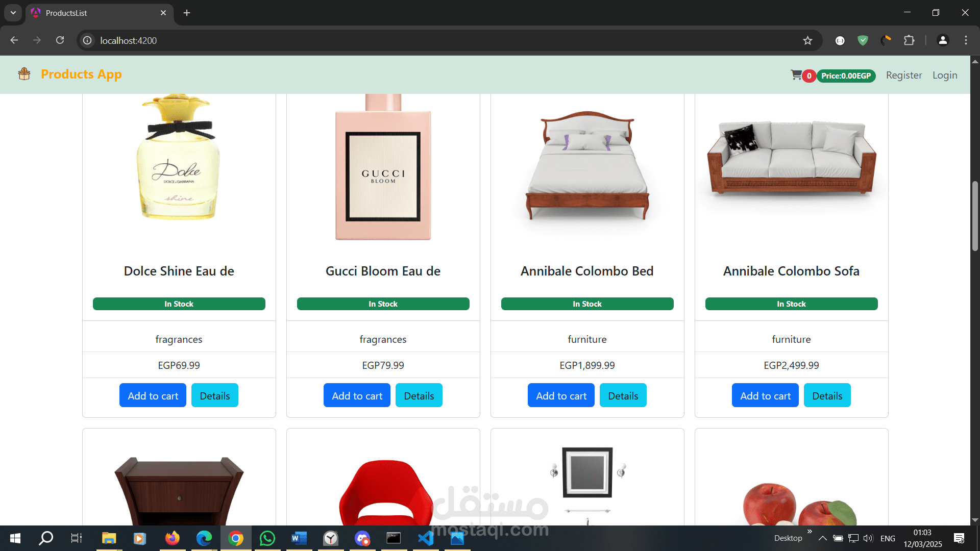Expand the Desktop toolbar overflow chevron
This screenshot has width=980, height=551.
[809, 531]
